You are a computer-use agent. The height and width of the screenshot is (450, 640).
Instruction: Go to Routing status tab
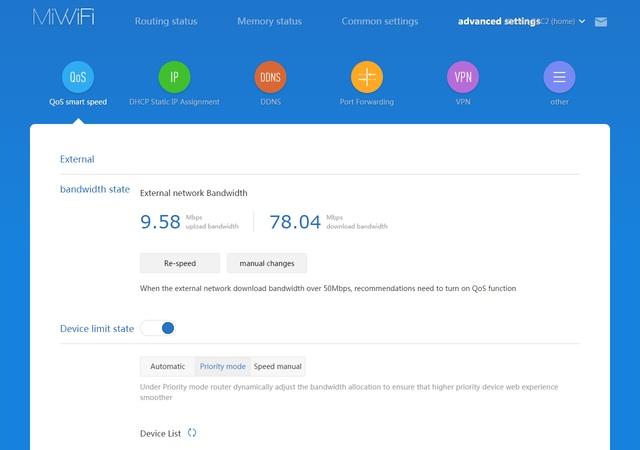[166, 21]
